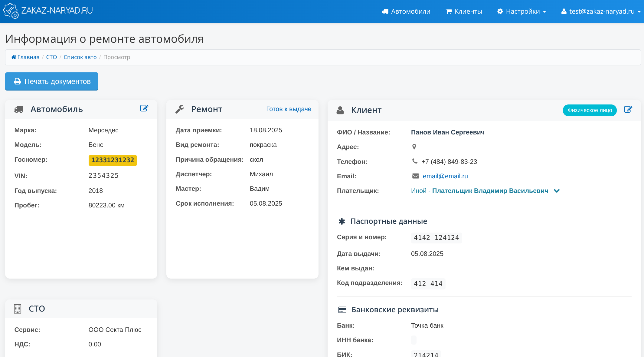
Task: Open the email@email.ru link
Action: click(445, 176)
